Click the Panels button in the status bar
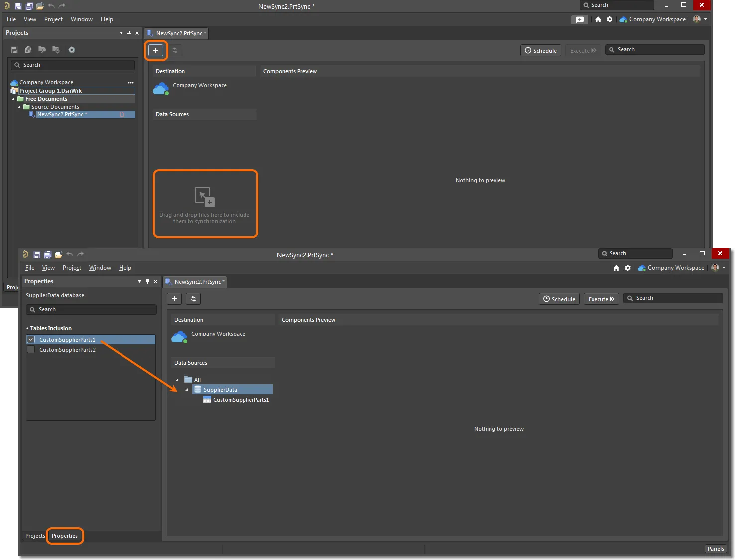The height and width of the screenshot is (560, 735). coord(716,549)
